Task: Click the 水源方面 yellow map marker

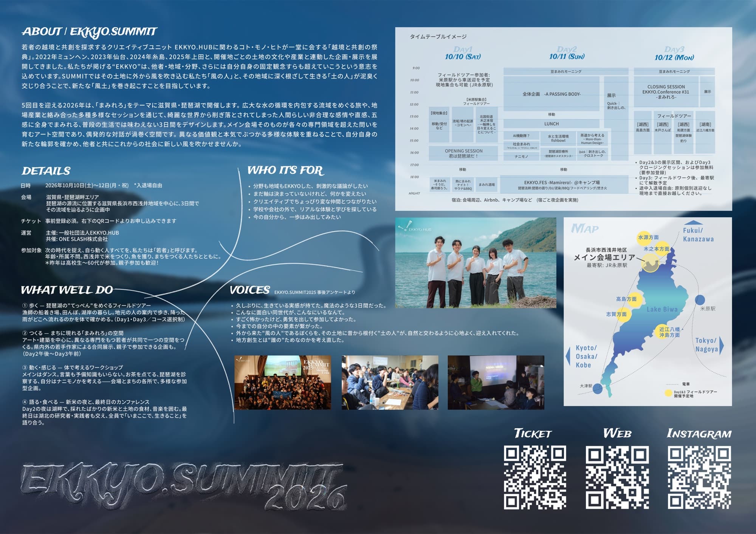Action: pos(645,238)
